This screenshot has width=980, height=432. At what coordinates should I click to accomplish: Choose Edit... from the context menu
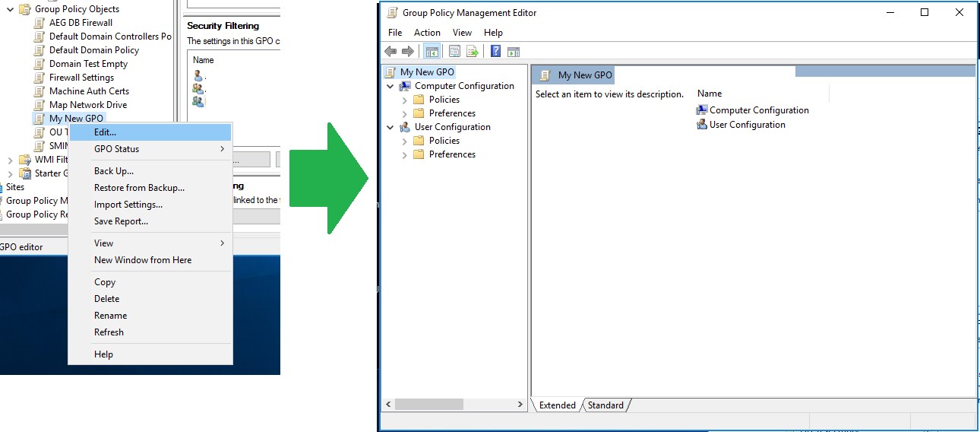click(106, 132)
